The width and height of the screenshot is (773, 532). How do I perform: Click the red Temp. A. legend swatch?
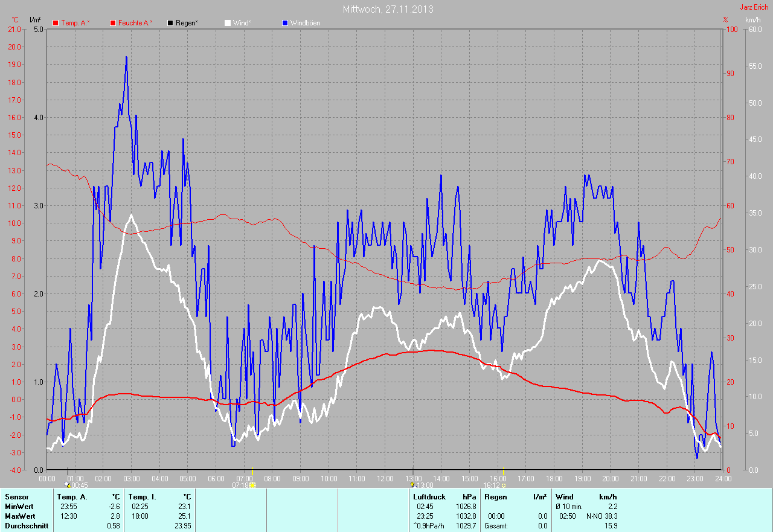[56, 23]
